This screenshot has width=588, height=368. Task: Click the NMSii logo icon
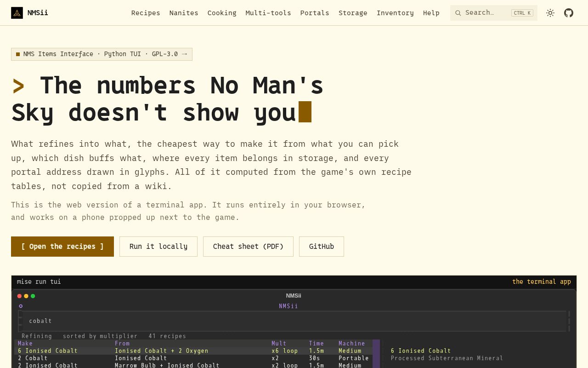[x=17, y=13]
